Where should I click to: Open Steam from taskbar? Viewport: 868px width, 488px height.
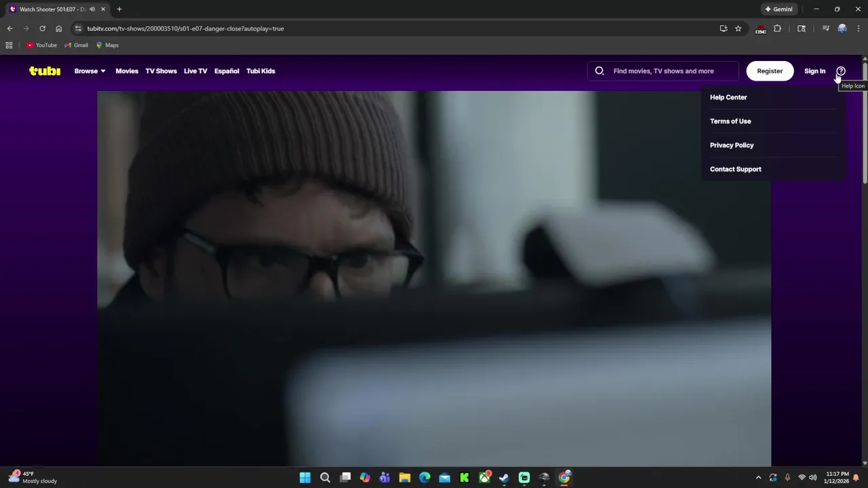pyautogui.click(x=504, y=478)
